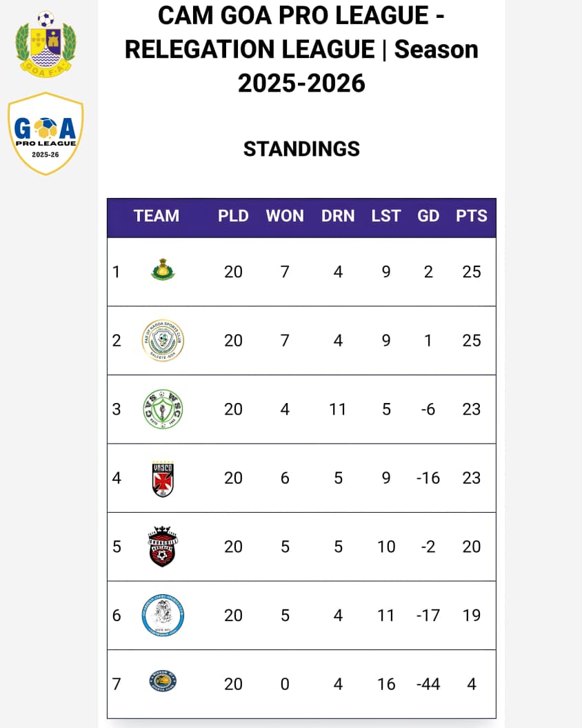This screenshot has height=728, width=582.
Task: Open the CAM Goa Pro League page title
Action: pos(301,50)
